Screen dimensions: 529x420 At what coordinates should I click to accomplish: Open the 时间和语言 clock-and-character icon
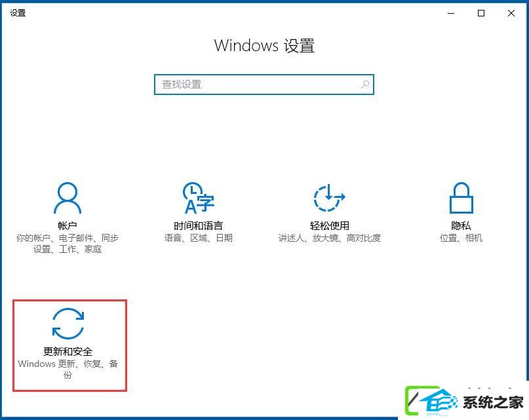[199, 198]
